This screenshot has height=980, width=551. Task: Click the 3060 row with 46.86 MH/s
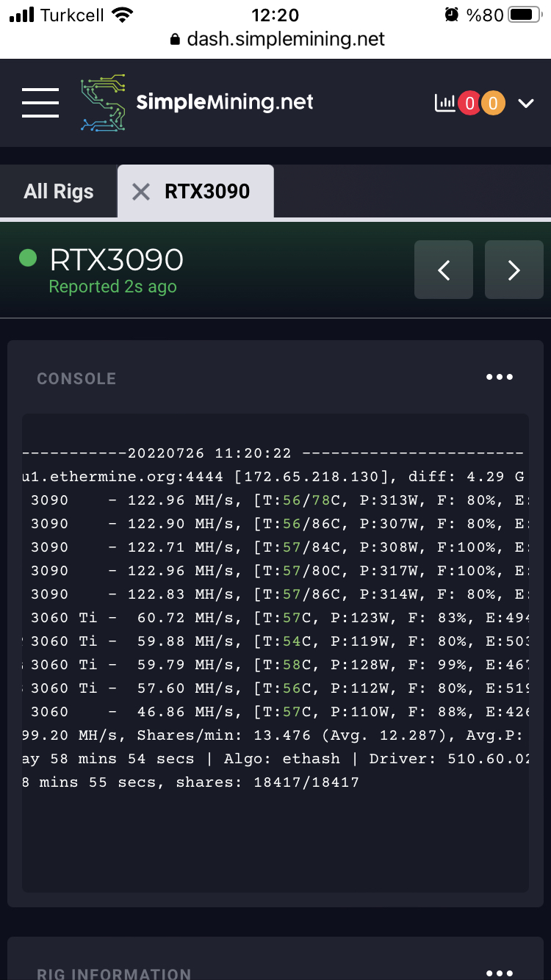point(275,712)
